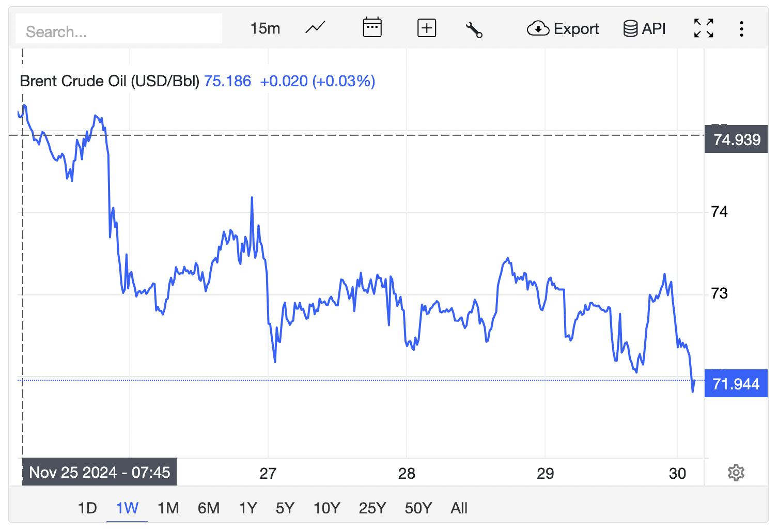This screenshot has height=532, width=778.
Task: Click the 75.186 price value
Action: click(x=227, y=81)
